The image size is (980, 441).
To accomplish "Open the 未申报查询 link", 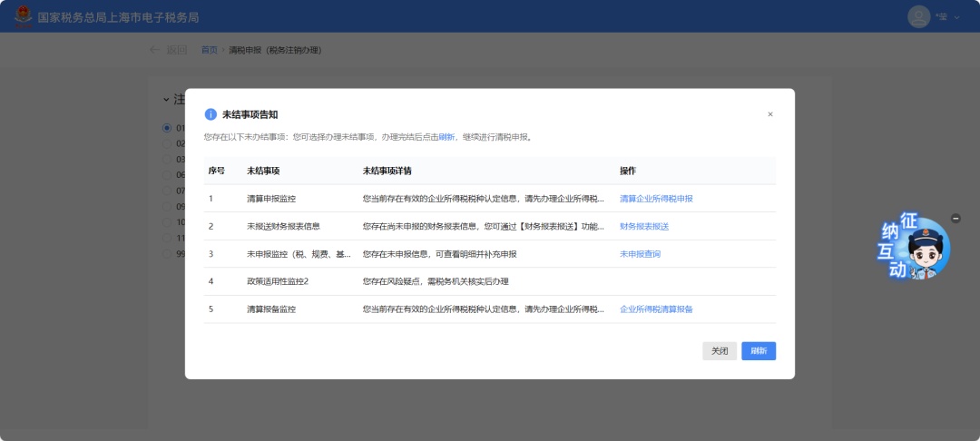I will pos(640,254).
